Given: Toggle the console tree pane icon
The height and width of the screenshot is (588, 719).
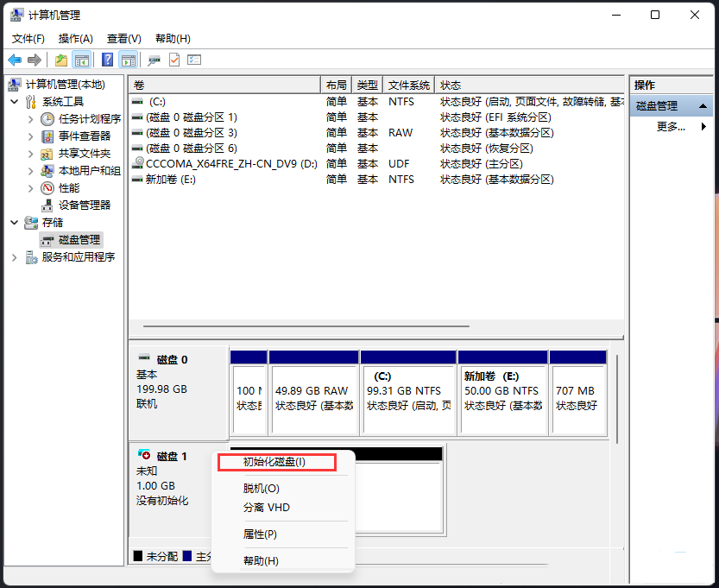Looking at the screenshot, I should click(x=79, y=60).
